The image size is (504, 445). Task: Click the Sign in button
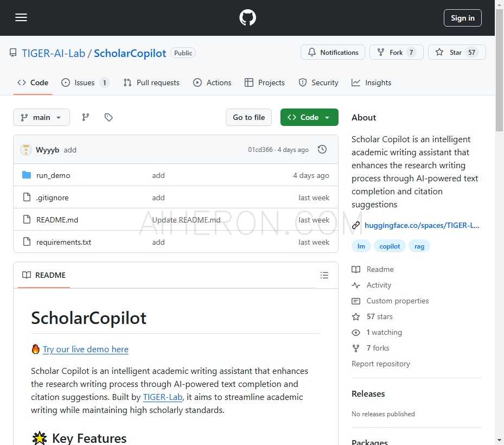[x=462, y=18]
